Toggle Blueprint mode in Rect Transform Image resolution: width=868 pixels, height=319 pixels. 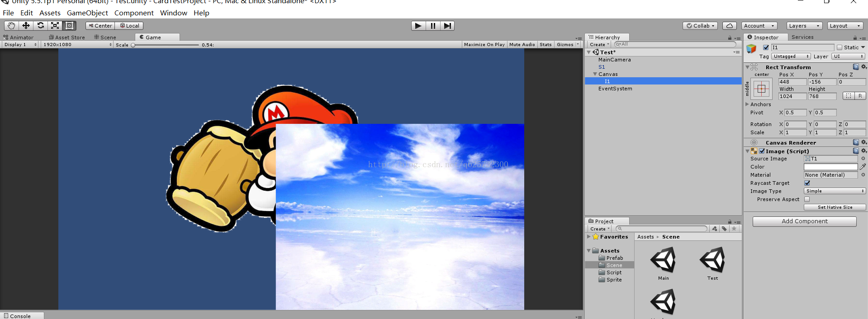point(849,96)
